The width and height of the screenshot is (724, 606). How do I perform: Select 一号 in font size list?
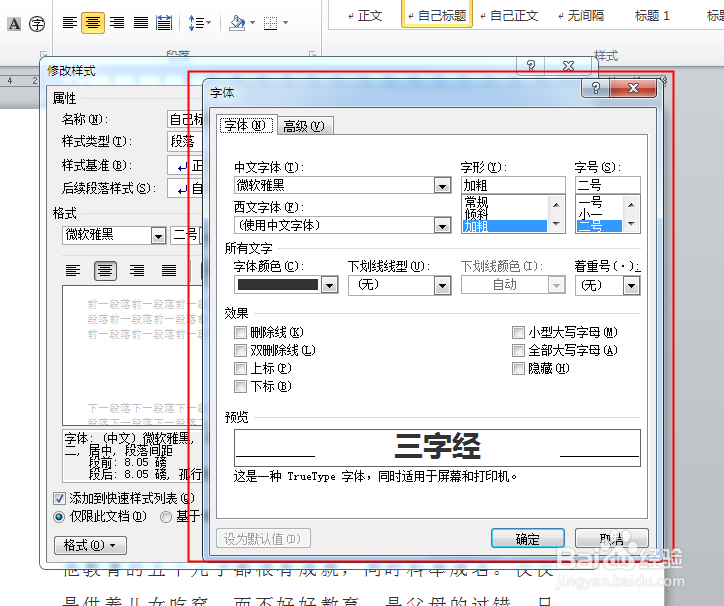pyautogui.click(x=599, y=201)
